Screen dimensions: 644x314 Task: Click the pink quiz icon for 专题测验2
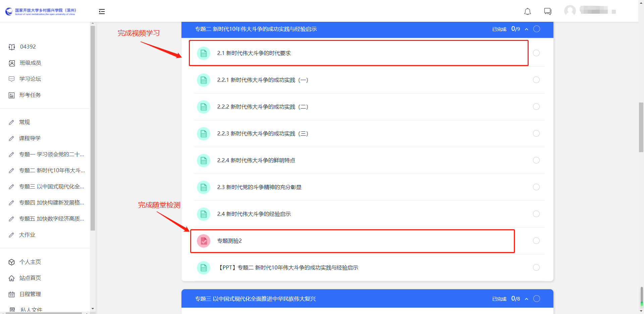[204, 241]
